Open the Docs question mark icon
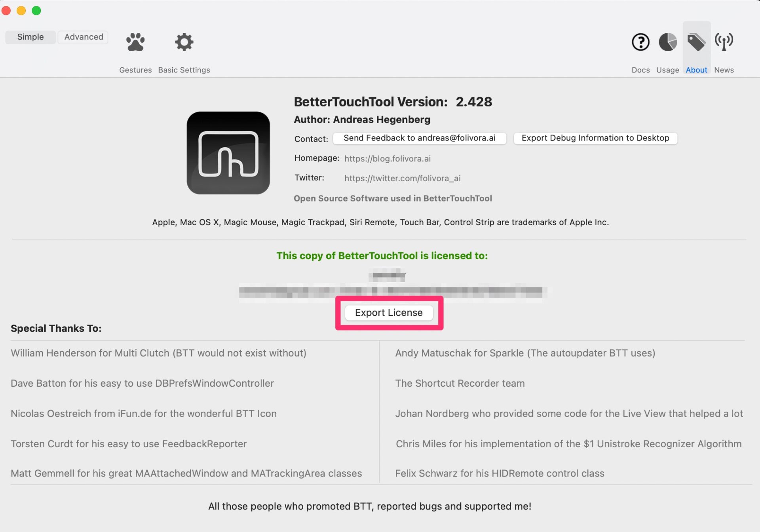760x532 pixels. [640, 42]
